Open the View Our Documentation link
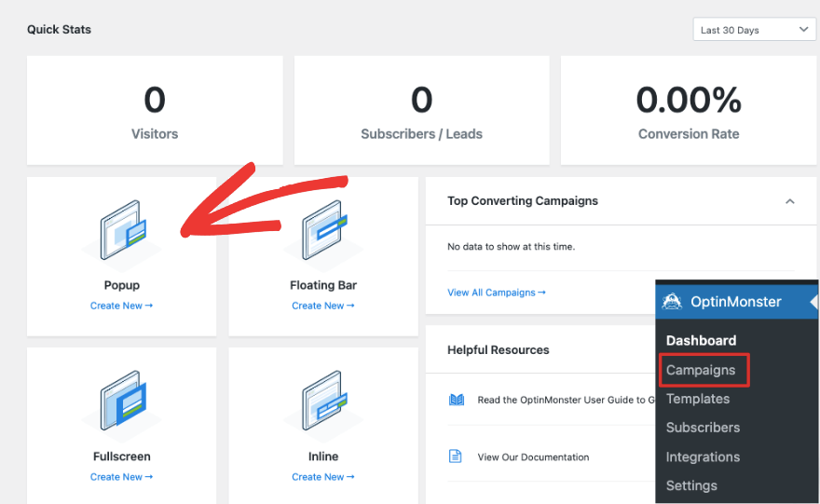 click(x=533, y=456)
